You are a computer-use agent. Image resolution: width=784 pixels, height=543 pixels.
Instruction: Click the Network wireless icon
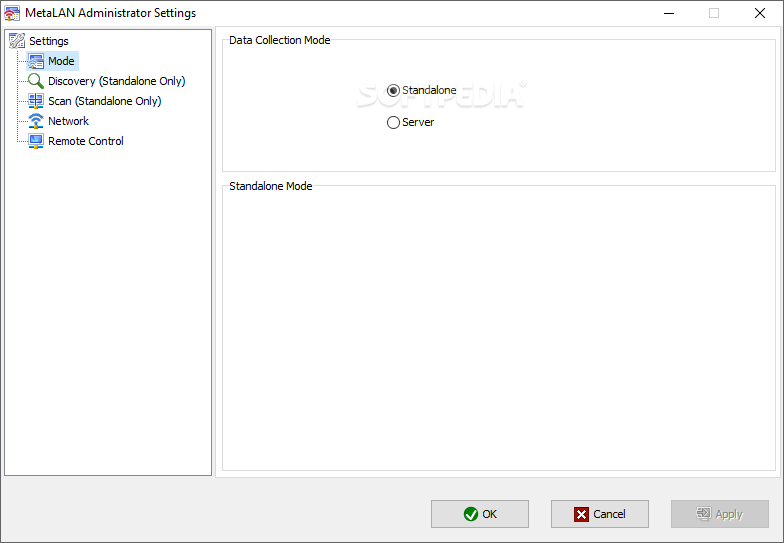coord(36,121)
